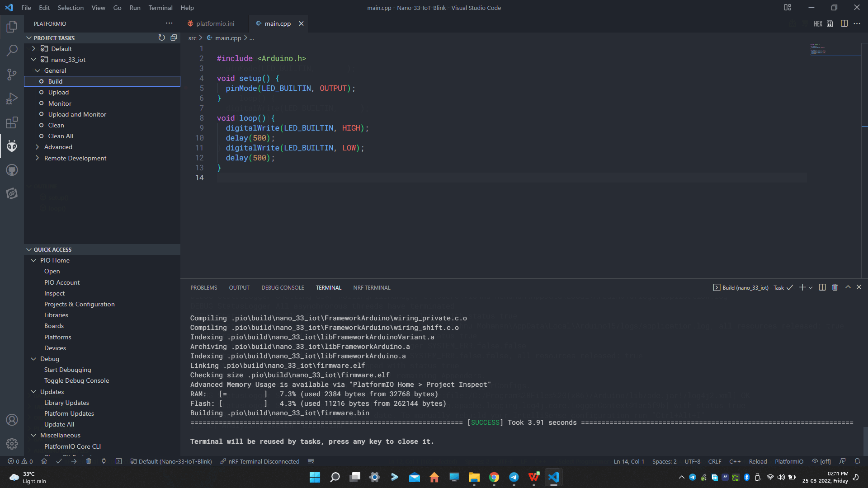Viewport: 868px width, 488px height.
Task: Split the editor to the right
Action: click(844, 23)
